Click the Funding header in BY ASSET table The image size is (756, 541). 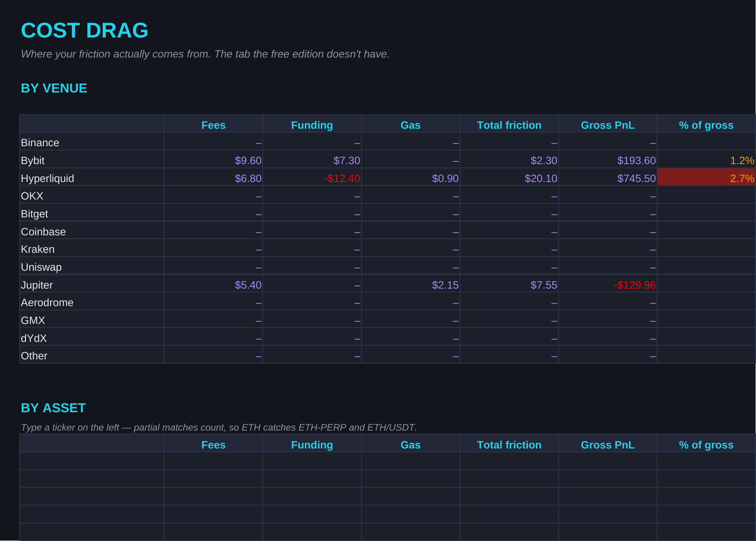click(x=312, y=445)
